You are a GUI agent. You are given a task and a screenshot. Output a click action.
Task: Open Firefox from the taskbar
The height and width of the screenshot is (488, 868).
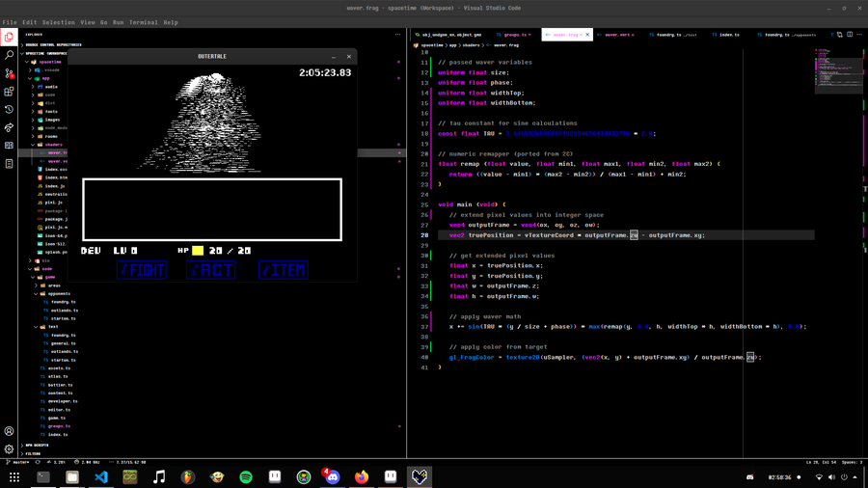(x=362, y=477)
